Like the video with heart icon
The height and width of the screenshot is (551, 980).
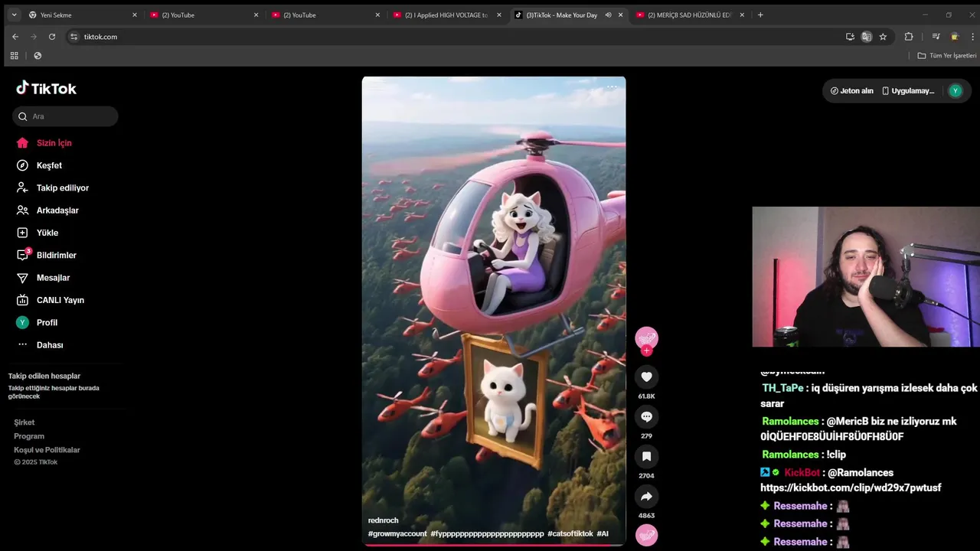tap(646, 377)
